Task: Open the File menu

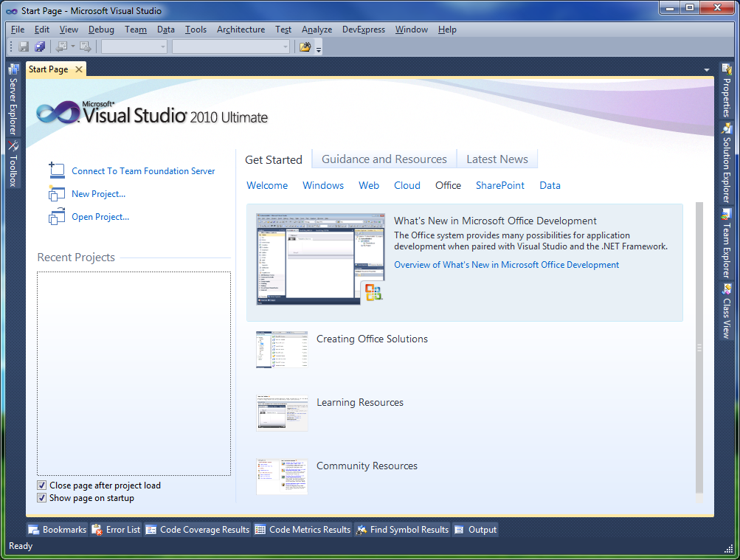Action: (x=18, y=30)
